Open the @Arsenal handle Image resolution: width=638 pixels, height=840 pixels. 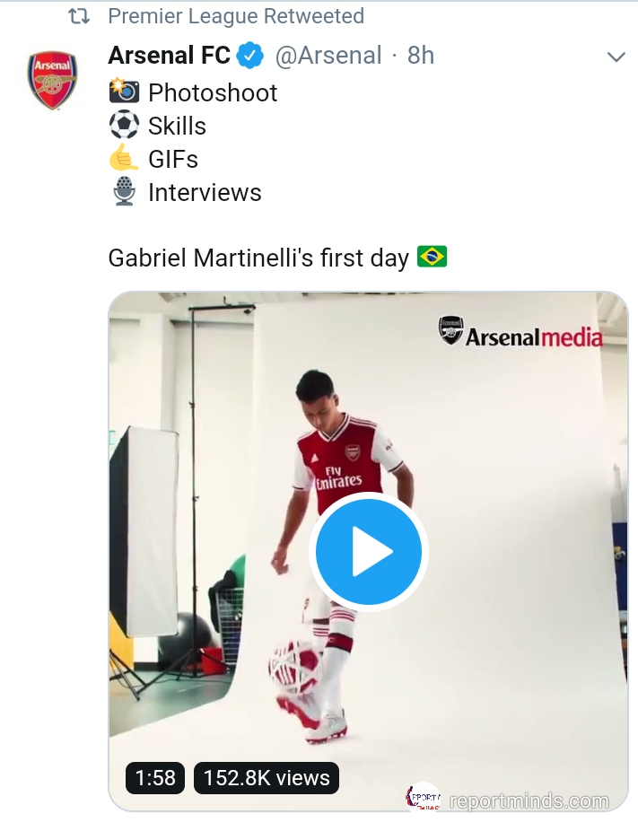click(x=328, y=56)
